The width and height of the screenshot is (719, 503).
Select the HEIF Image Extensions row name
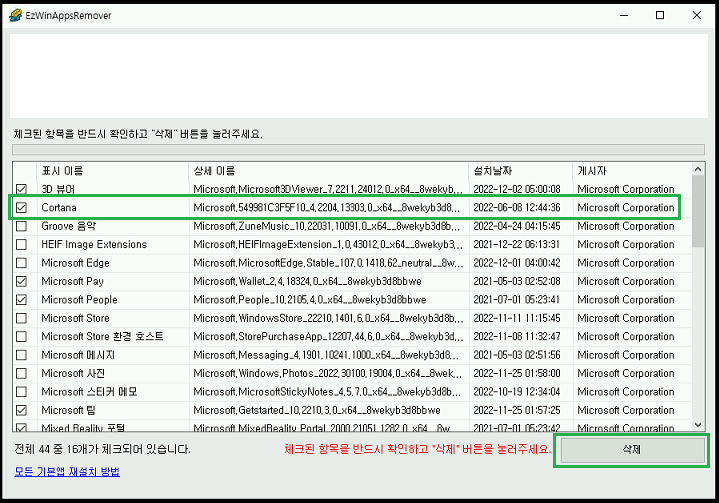point(94,244)
